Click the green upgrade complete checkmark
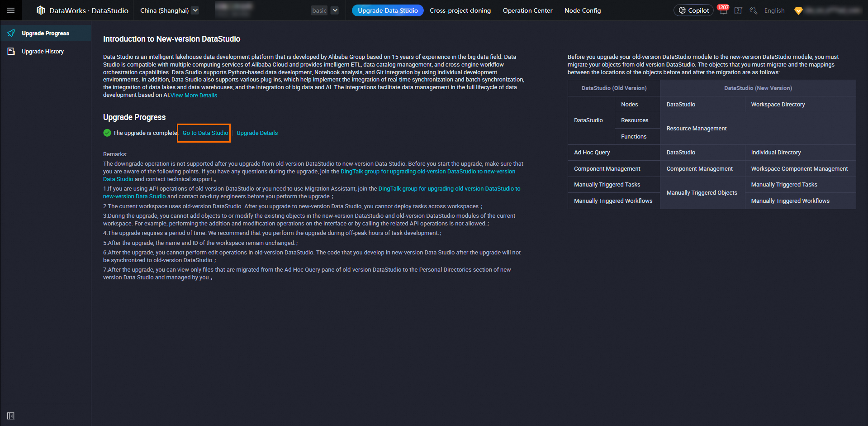Viewport: 868px width, 426px height. [x=107, y=133]
